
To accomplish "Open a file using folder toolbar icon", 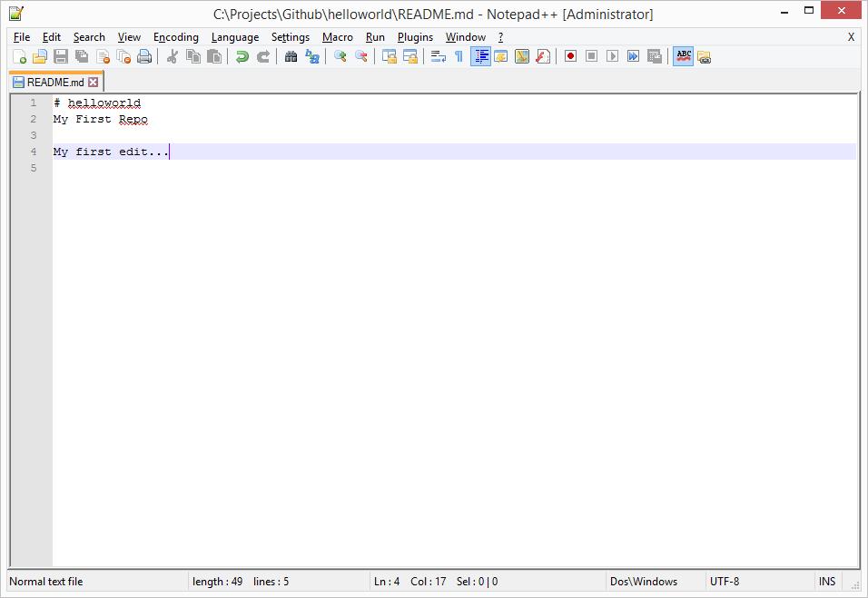I will point(40,56).
